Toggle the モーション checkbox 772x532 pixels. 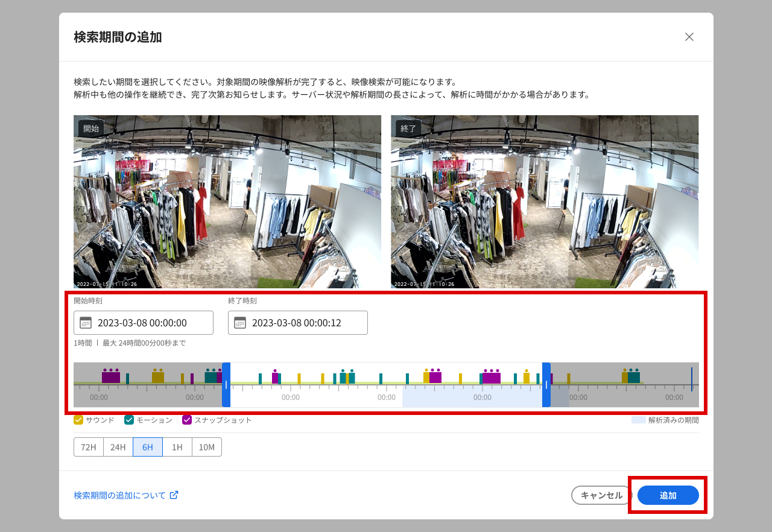coord(129,420)
